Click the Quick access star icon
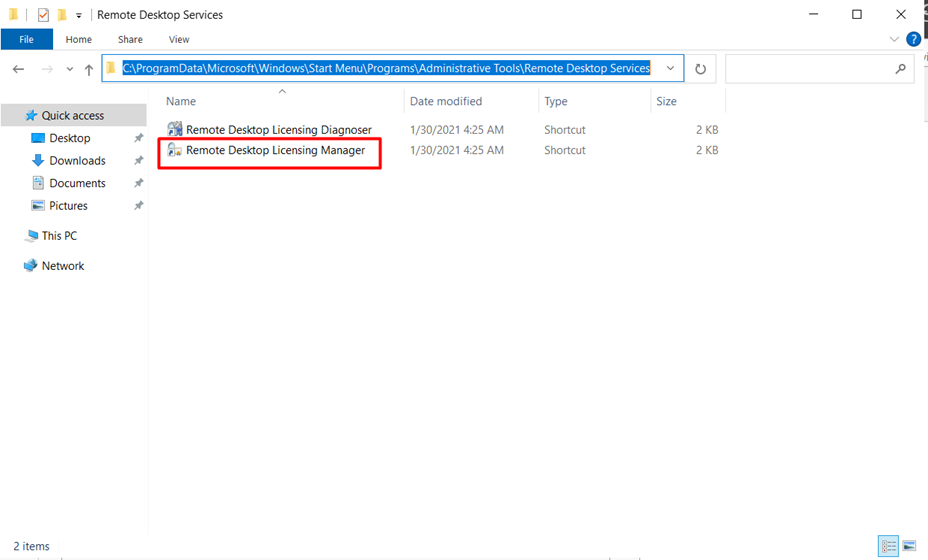The image size is (928, 560). [x=31, y=115]
